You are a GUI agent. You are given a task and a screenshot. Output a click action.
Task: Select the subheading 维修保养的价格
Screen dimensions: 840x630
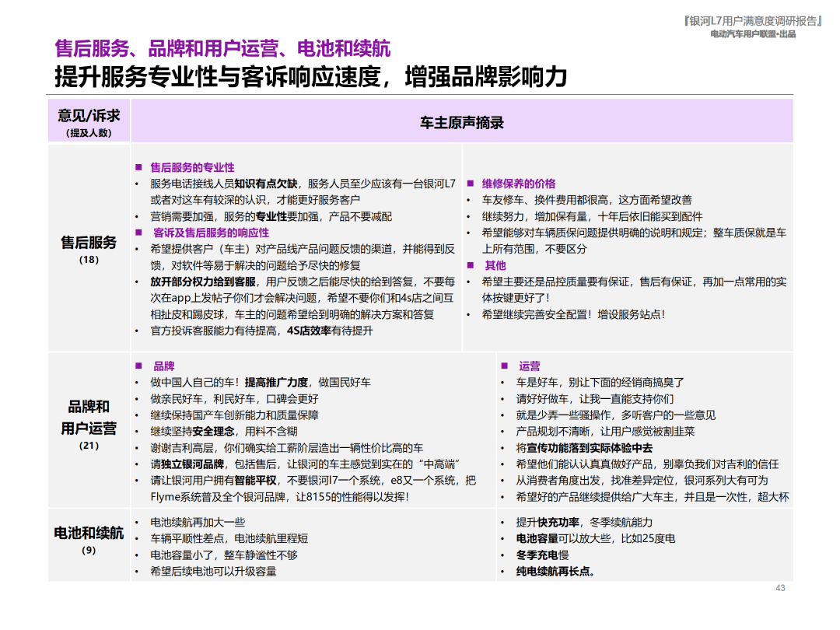click(x=519, y=184)
